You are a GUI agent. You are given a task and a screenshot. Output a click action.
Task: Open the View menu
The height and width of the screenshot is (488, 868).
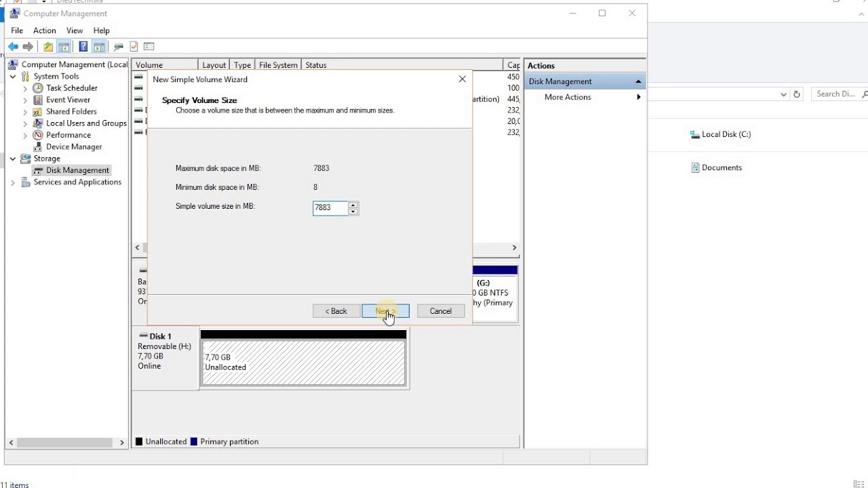[x=75, y=30]
